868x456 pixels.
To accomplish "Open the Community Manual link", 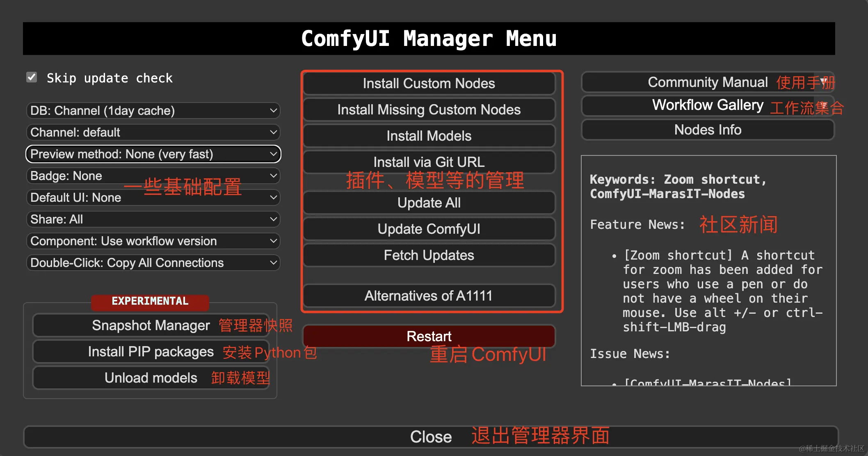I will point(707,82).
